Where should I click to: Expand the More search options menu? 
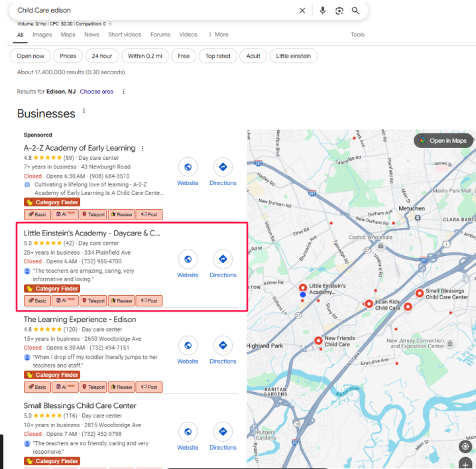click(219, 34)
